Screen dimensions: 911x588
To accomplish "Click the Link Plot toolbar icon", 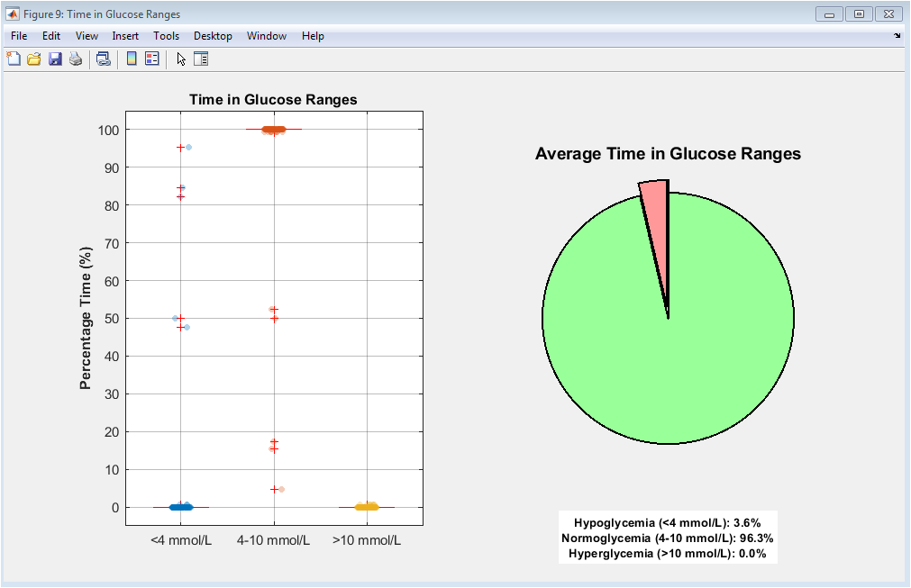I will click(x=104, y=59).
